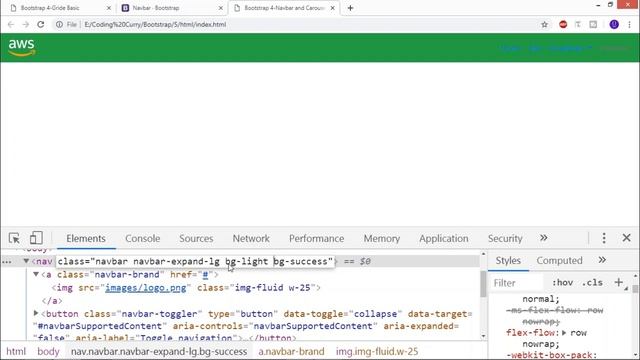Click the DOM tree vertical scrollbar
Screen dimensions: 640x360
[483, 283]
